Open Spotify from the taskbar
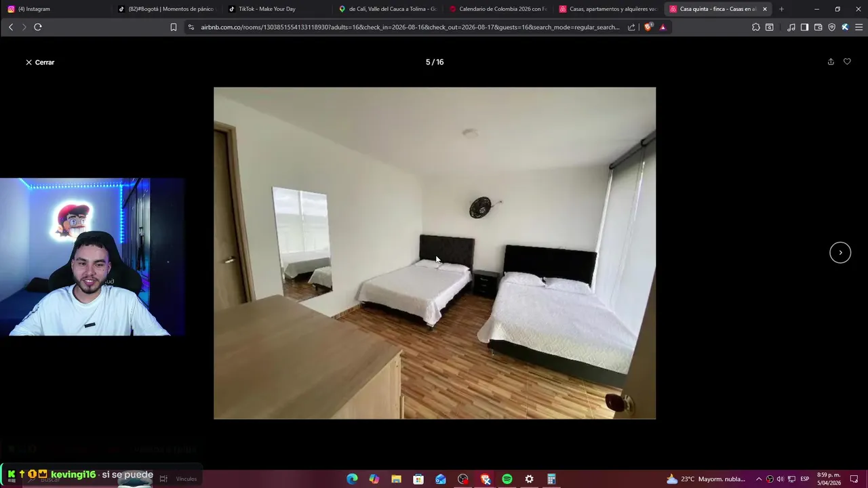868x488 pixels. [507, 479]
